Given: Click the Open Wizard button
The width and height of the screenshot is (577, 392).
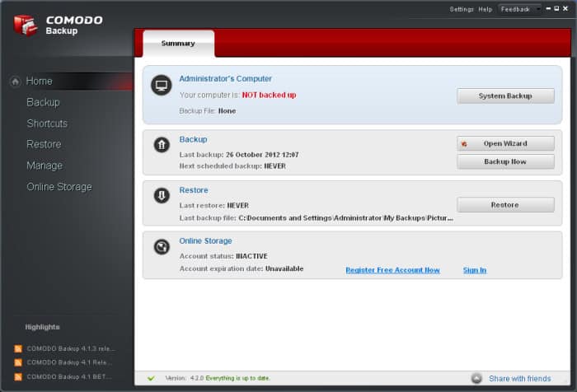Looking at the screenshot, I should coord(505,143).
